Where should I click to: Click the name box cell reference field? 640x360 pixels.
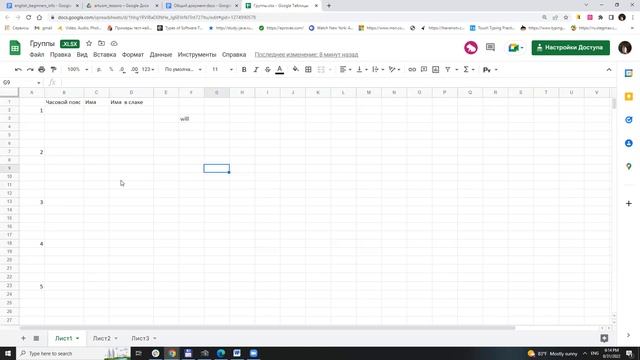(x=22, y=82)
